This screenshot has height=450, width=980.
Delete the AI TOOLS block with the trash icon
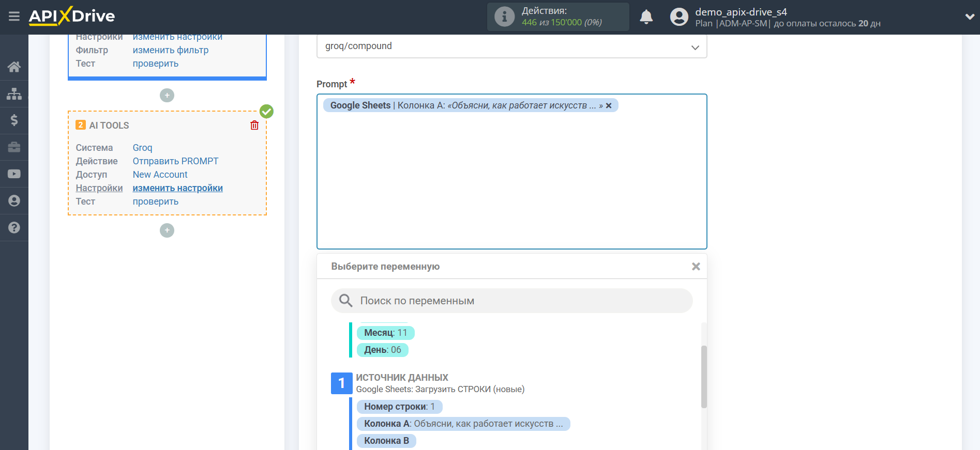click(x=254, y=126)
